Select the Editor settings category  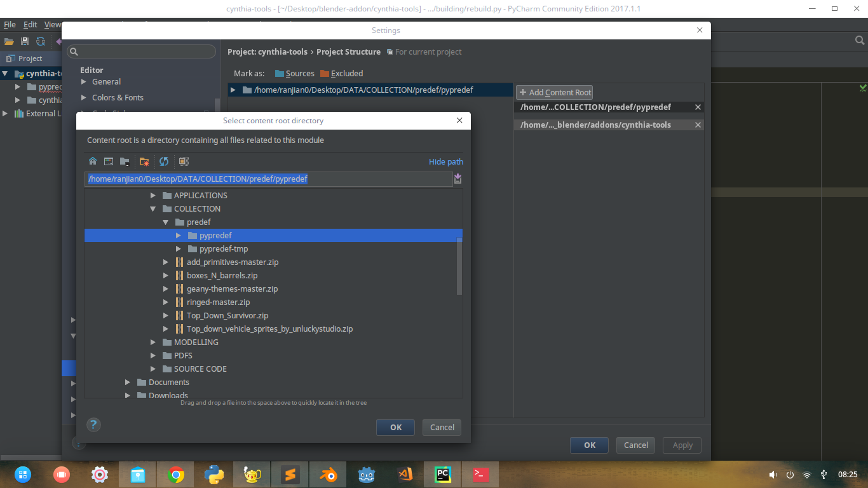(x=92, y=71)
